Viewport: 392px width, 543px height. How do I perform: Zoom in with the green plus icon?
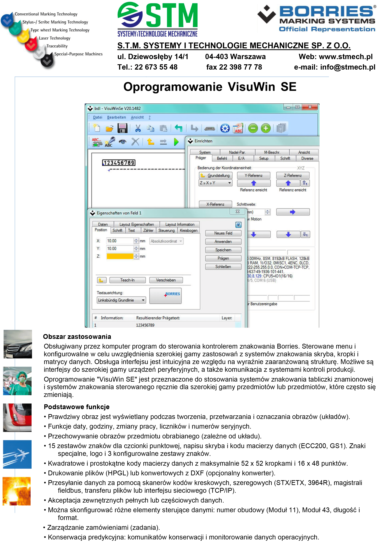(266, 128)
